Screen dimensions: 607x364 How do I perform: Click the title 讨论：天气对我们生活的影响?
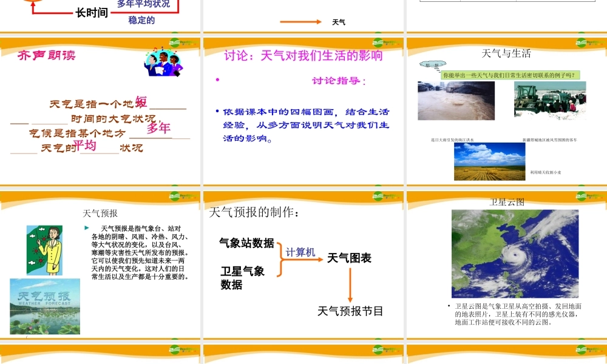pyautogui.click(x=303, y=56)
